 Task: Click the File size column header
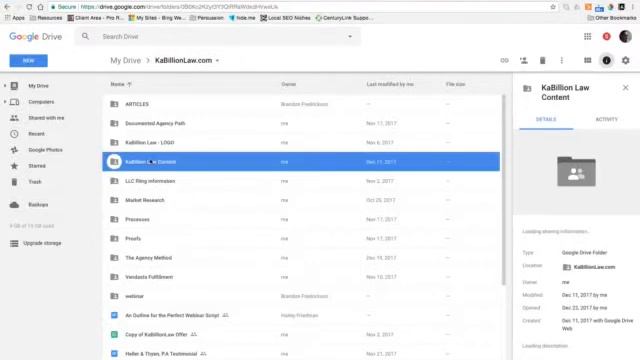(x=456, y=84)
